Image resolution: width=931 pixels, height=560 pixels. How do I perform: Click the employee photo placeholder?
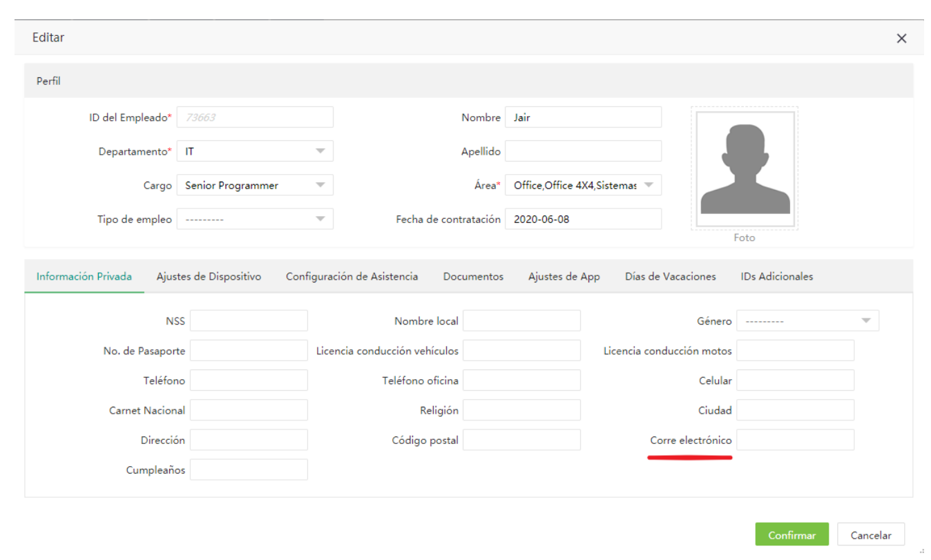click(745, 168)
